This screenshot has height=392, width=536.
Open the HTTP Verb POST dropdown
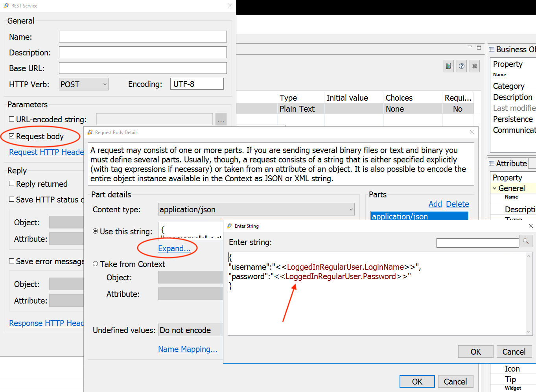tap(84, 84)
